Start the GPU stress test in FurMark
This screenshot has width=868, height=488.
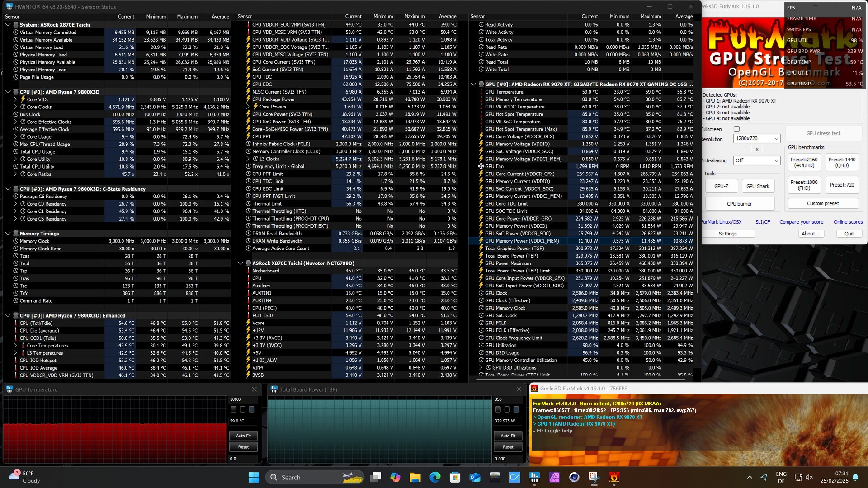tap(823, 133)
